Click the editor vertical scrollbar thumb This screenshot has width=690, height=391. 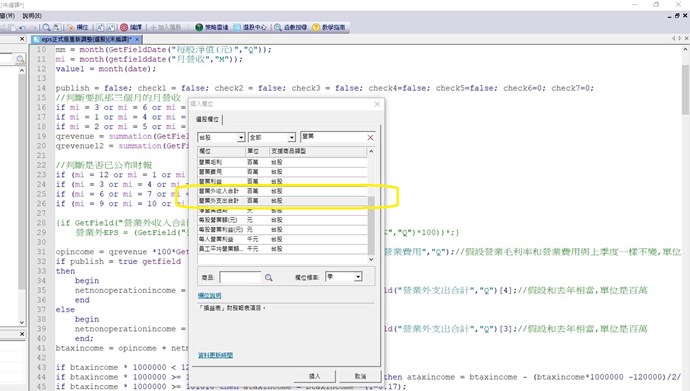pos(686,89)
